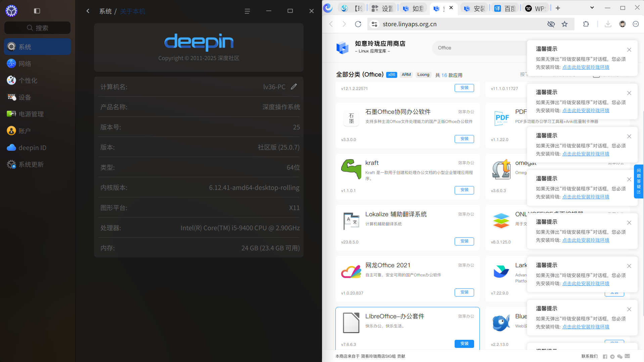The height and width of the screenshot is (362, 644).
Task: Click the 系统 breadcrumb in the title bar
Action: [x=105, y=11]
